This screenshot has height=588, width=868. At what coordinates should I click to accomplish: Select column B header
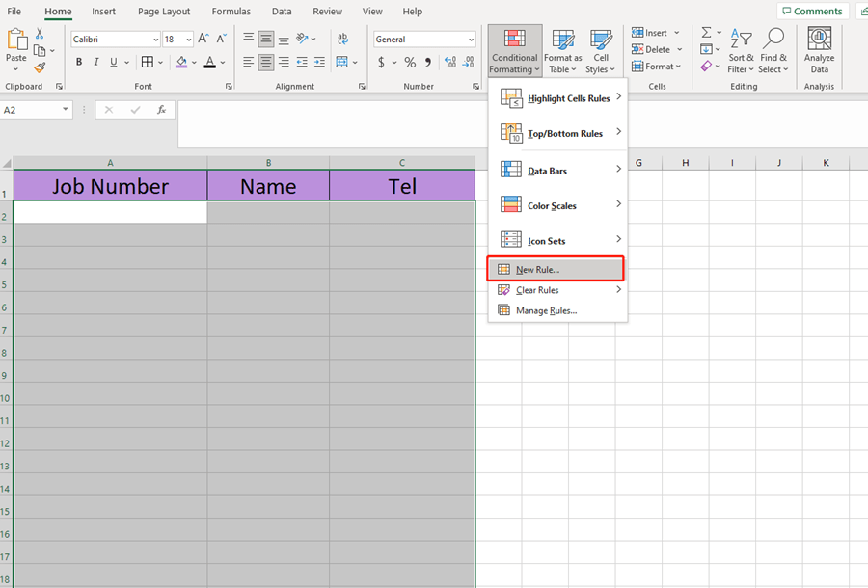click(x=268, y=163)
